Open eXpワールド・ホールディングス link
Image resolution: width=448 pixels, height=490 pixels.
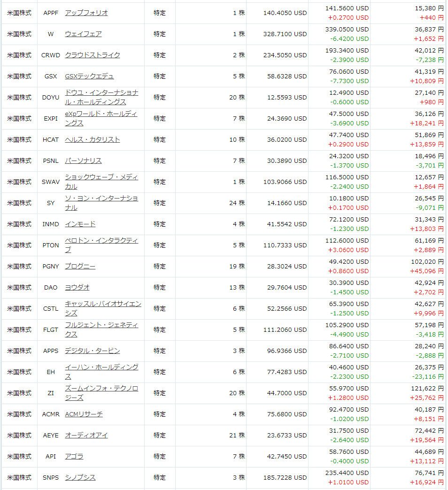point(101,118)
